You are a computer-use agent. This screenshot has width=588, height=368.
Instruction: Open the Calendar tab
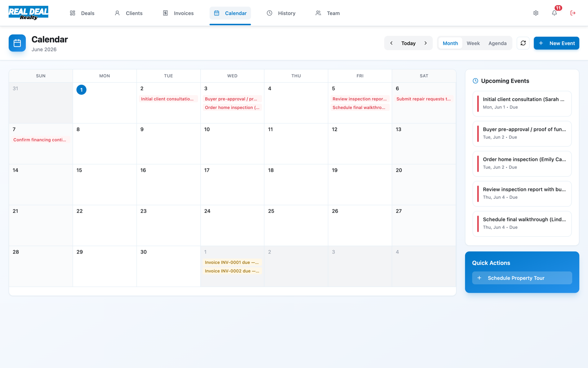tap(230, 13)
